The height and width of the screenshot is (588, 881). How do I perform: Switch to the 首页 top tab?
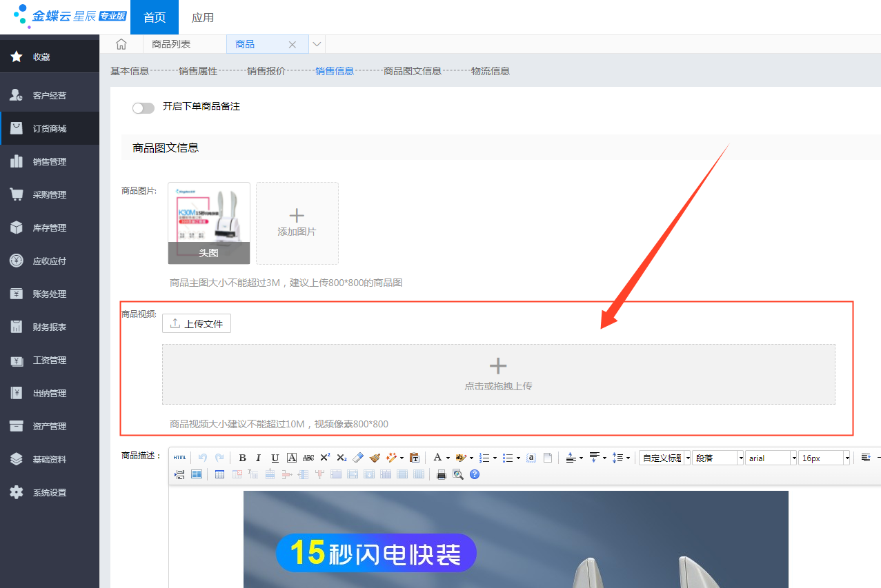155,17
